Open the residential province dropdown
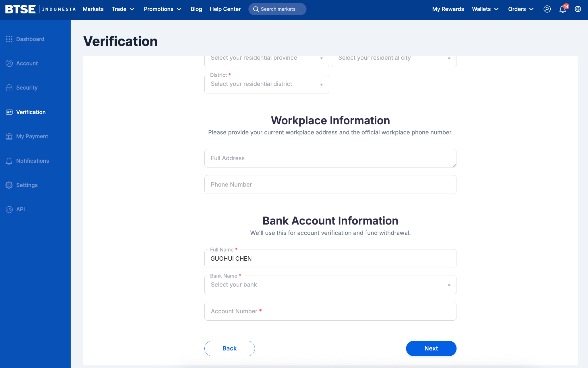 click(x=266, y=61)
